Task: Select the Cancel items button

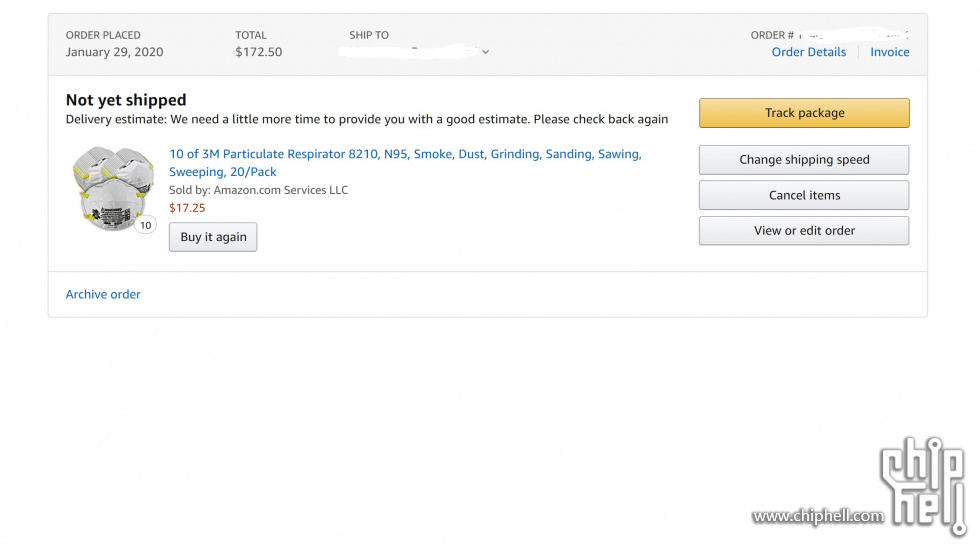Action: coord(804,196)
